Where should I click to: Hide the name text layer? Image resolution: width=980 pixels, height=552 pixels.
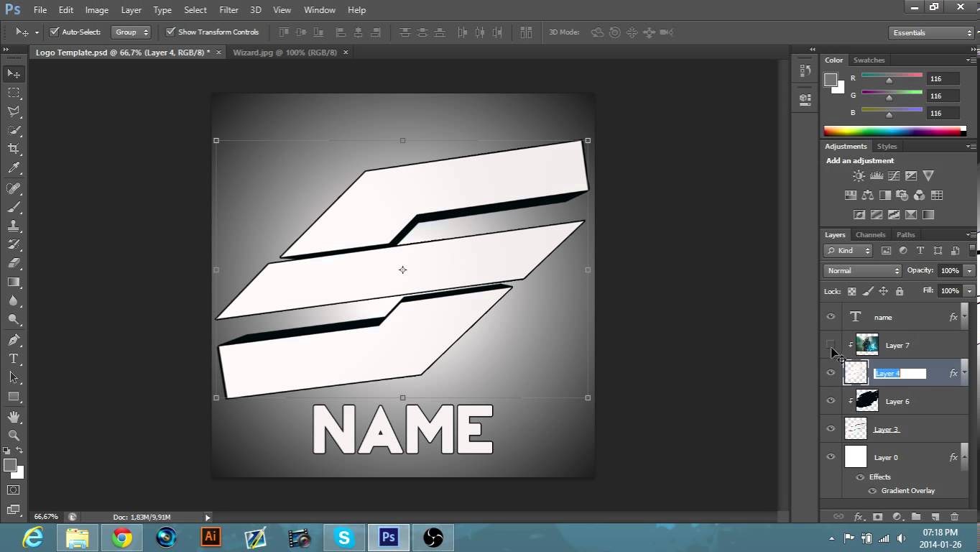[x=831, y=317]
